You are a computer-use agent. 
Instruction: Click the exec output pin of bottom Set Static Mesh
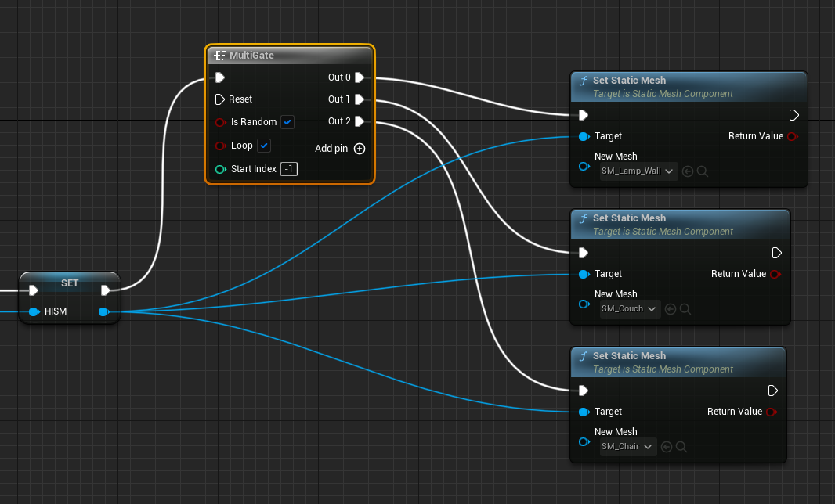tap(773, 390)
